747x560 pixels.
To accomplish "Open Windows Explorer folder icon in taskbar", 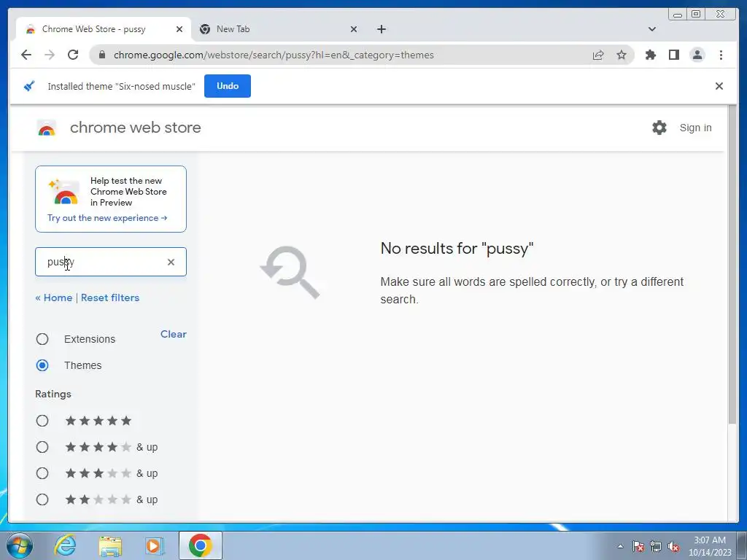I will (111, 545).
